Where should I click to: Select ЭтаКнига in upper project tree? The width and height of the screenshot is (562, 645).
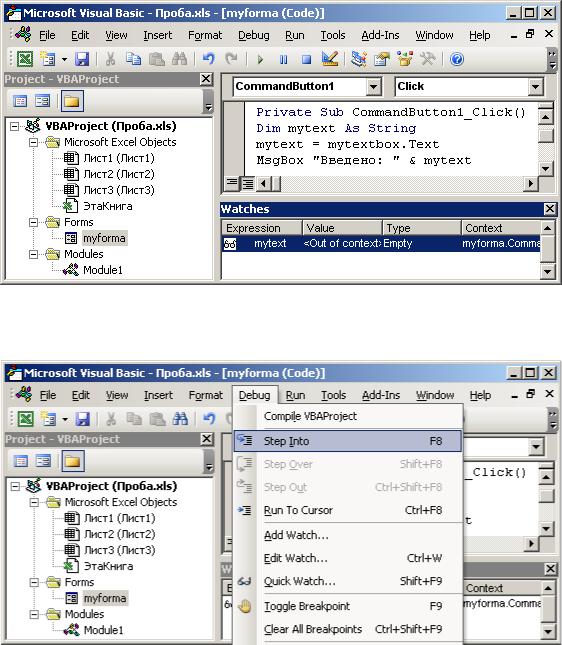click(108, 206)
